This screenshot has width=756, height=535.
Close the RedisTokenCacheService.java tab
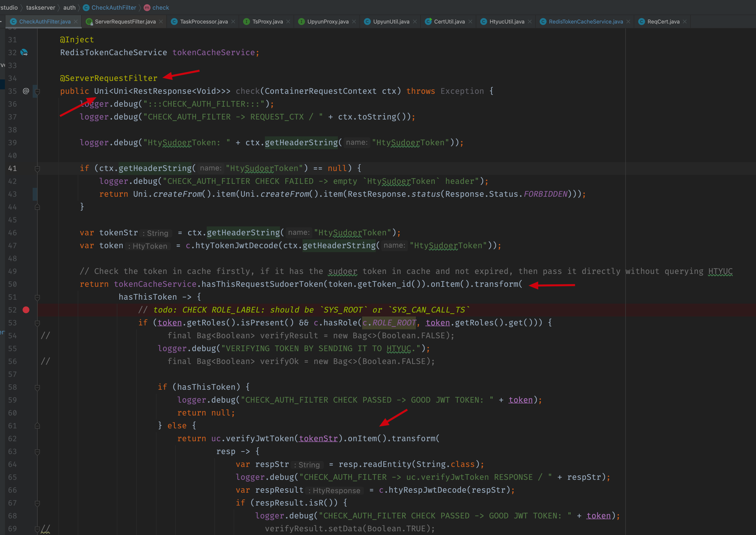click(628, 22)
